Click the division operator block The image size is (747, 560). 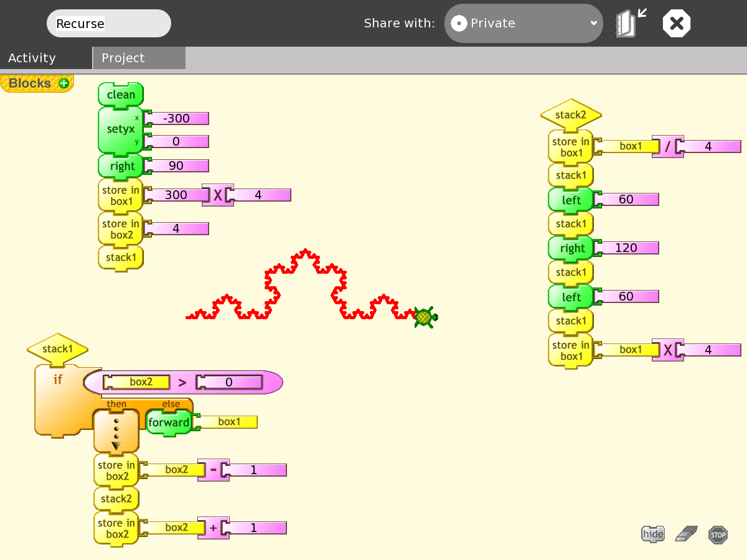pos(667,146)
